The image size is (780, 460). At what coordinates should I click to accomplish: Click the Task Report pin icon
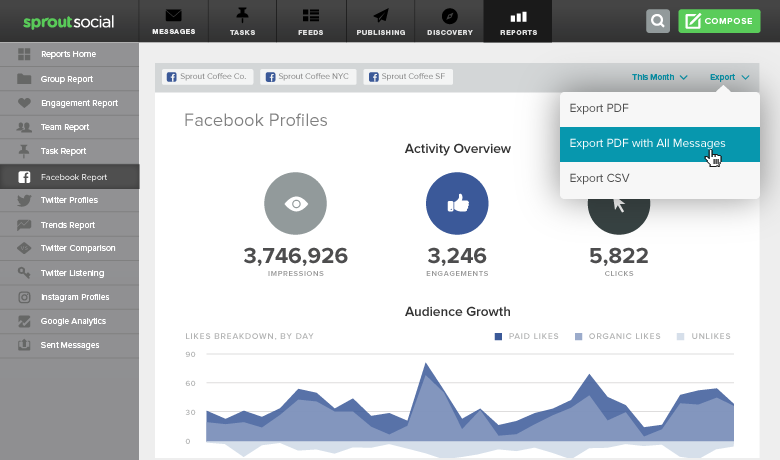pyautogui.click(x=24, y=151)
